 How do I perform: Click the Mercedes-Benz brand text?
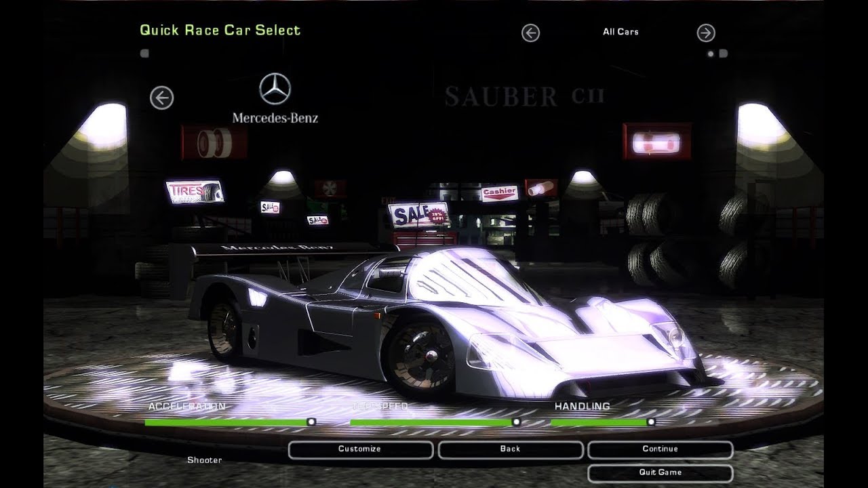275,118
